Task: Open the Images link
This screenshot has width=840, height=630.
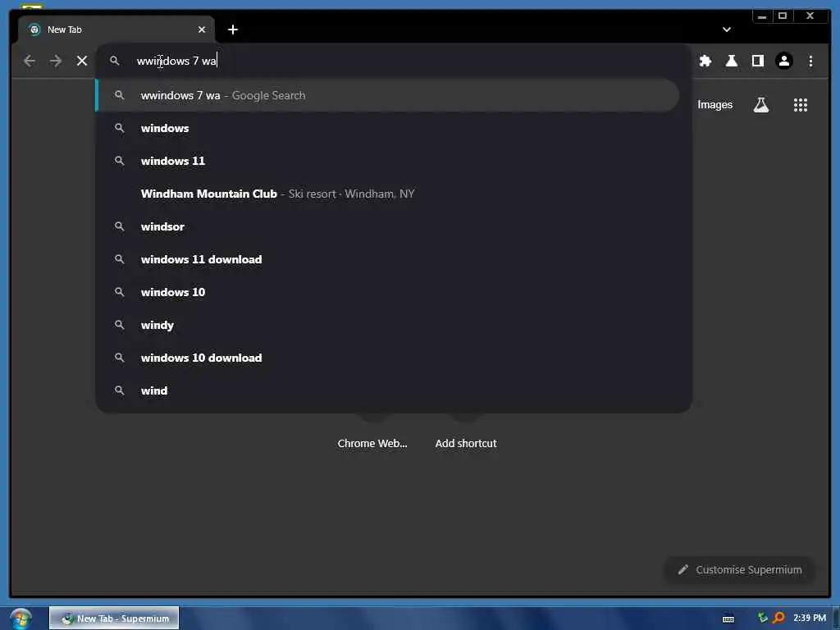Action: pyautogui.click(x=714, y=105)
